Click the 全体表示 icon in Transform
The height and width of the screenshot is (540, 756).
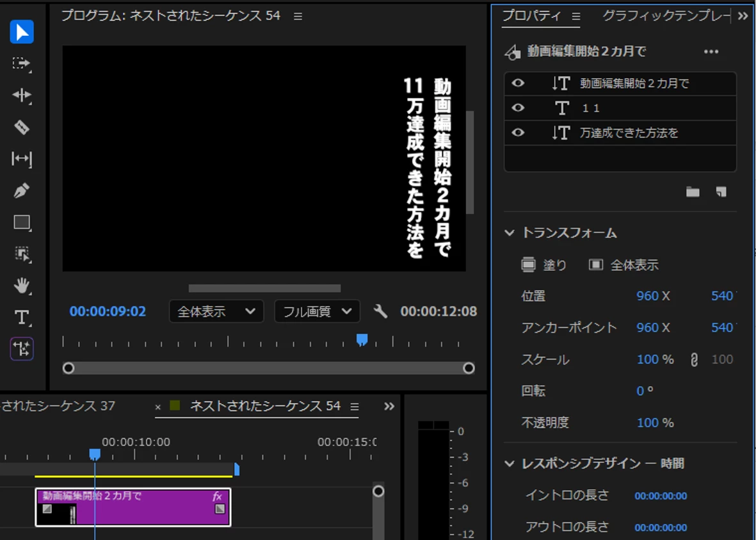596,265
